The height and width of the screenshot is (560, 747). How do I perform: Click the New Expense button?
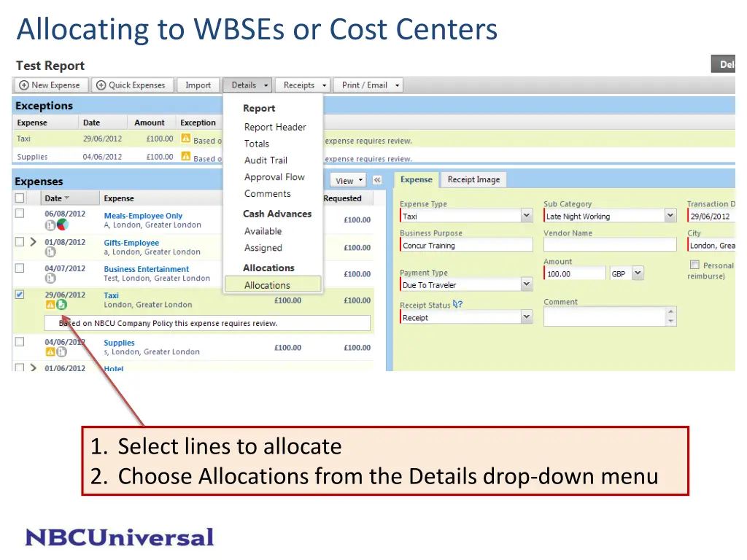coord(50,85)
